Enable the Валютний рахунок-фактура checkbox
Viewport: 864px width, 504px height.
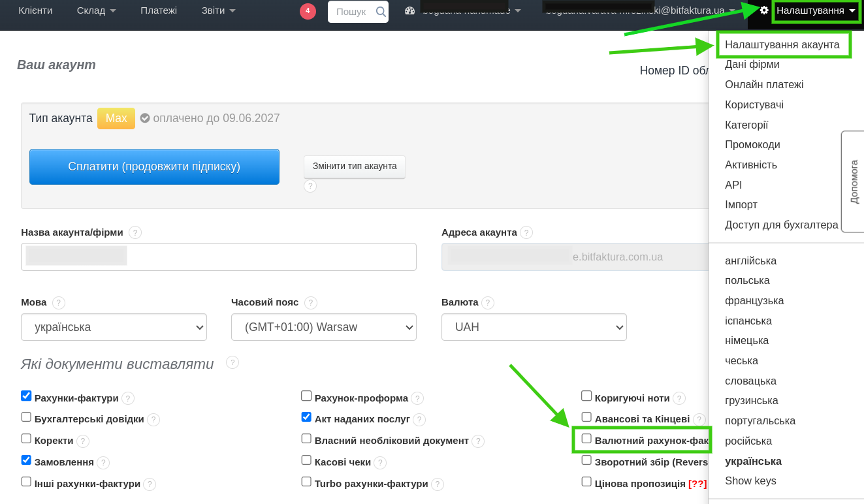coord(586,439)
